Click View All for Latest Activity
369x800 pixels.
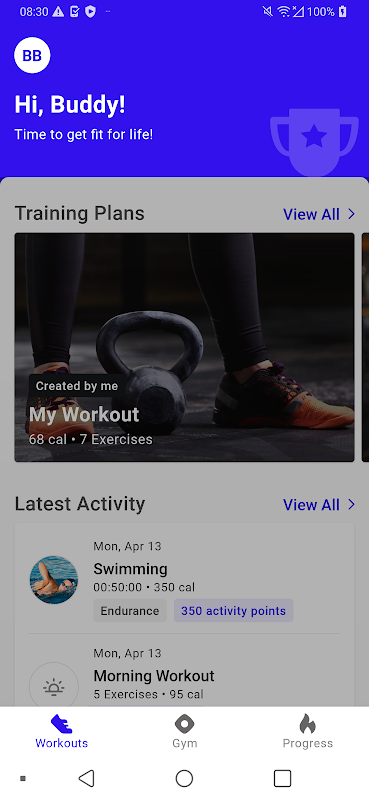311,505
